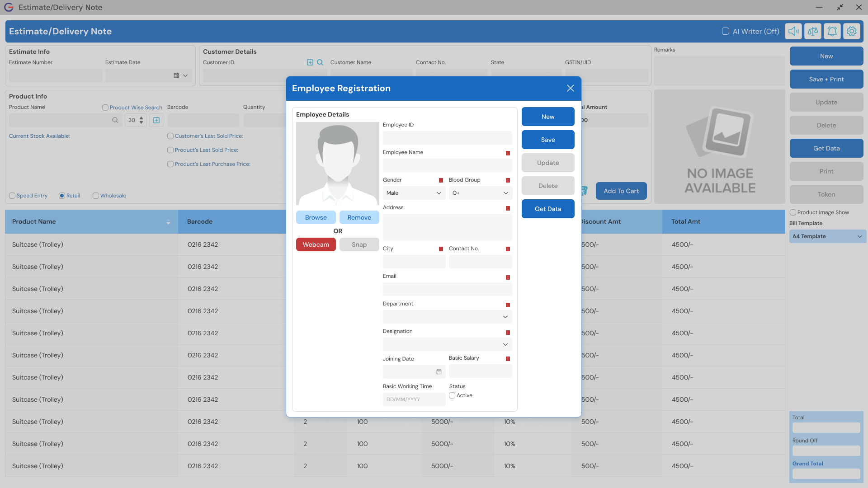The image size is (868, 488).
Task: Close the Employee Registration dialog
Action: [x=570, y=89]
